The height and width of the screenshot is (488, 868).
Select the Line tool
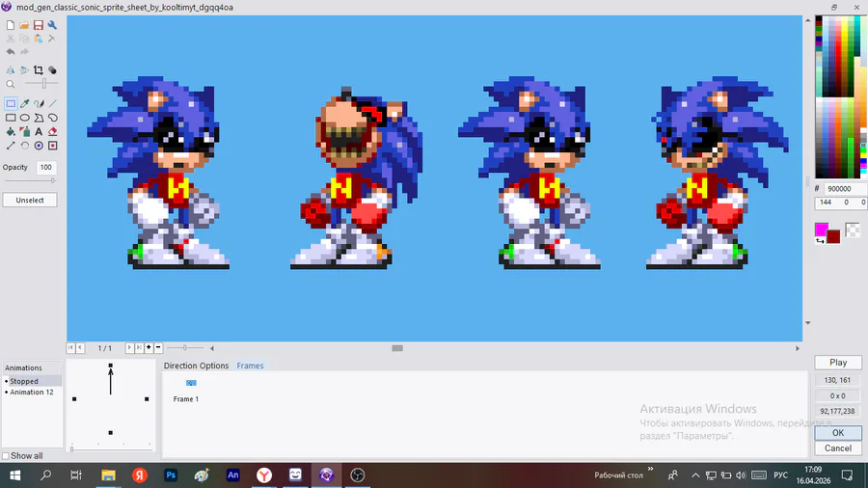tap(53, 103)
